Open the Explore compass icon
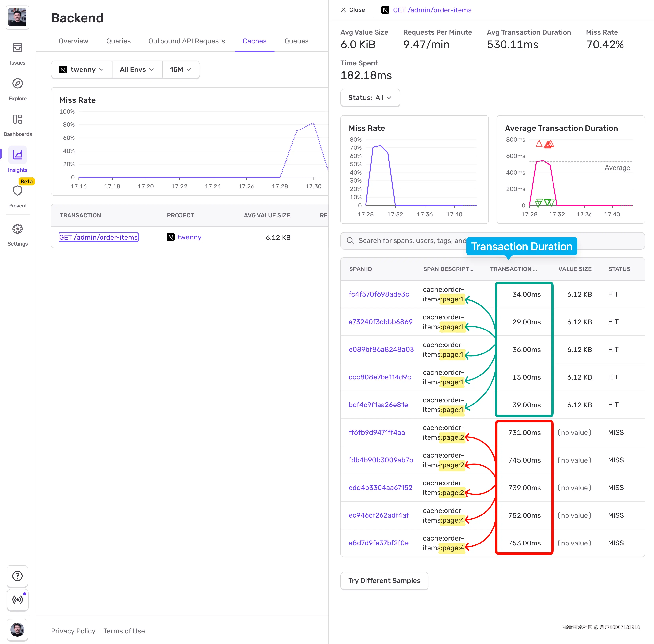The image size is (654, 644). pyautogui.click(x=18, y=84)
